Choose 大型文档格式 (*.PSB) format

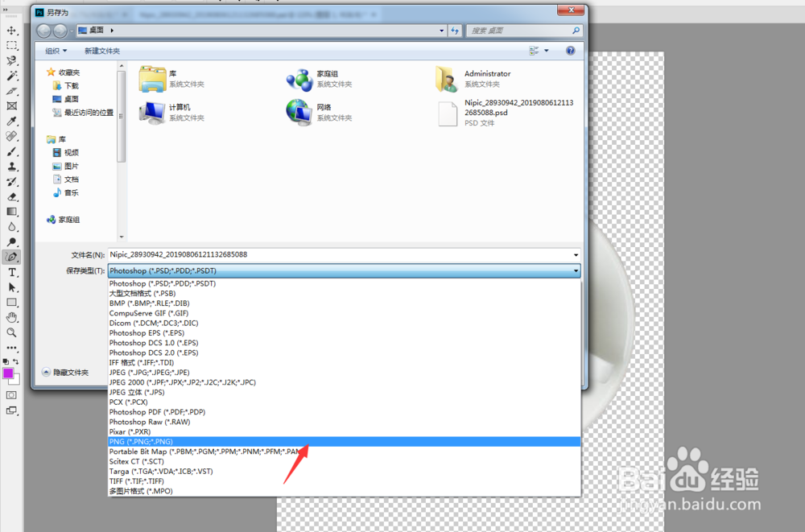coord(344,293)
